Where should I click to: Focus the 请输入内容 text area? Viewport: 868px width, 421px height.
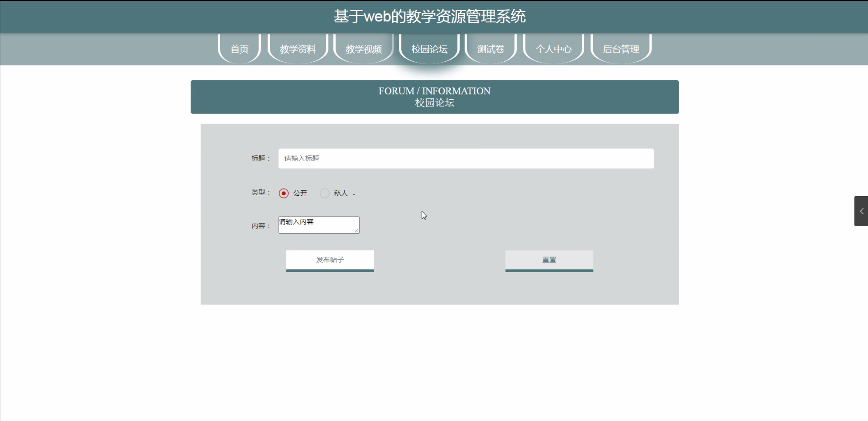click(x=318, y=225)
